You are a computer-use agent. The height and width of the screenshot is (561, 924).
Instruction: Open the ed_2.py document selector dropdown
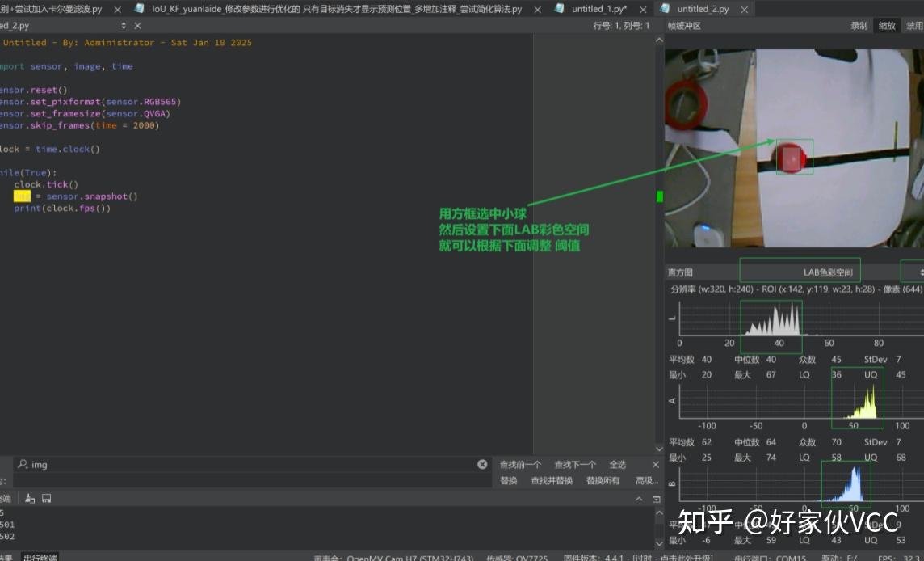pyautogui.click(x=122, y=25)
